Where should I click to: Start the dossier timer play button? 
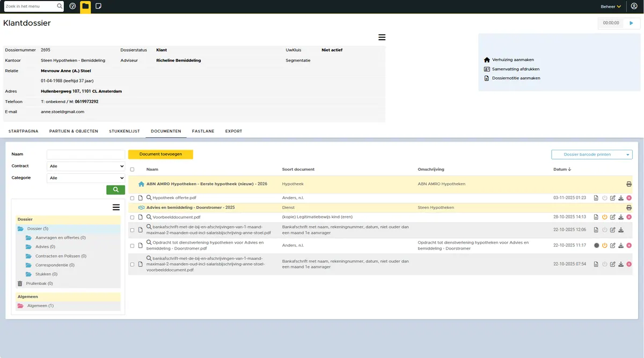[632, 23]
